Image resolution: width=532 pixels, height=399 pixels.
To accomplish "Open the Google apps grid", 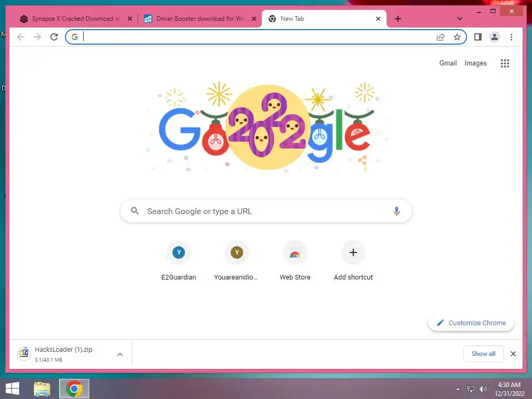I will pyautogui.click(x=505, y=63).
